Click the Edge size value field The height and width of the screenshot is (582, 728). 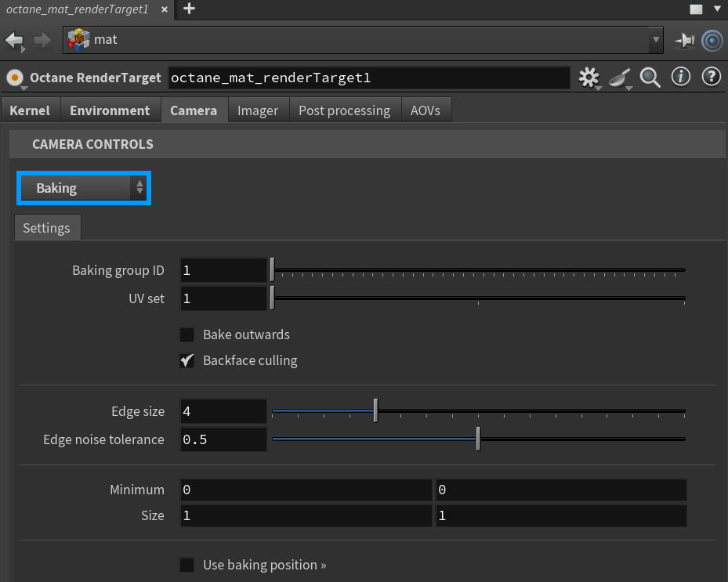tap(223, 411)
